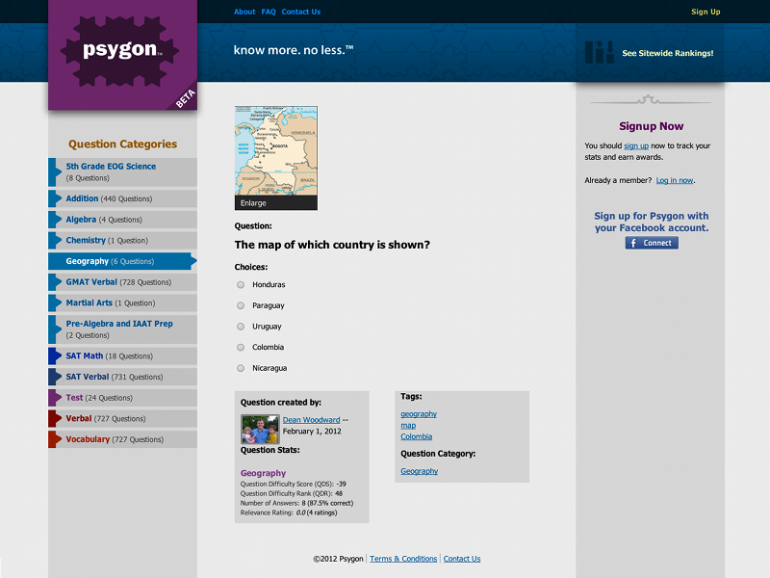The width and height of the screenshot is (770, 578).
Task: Click the geography tag
Action: coord(418,414)
